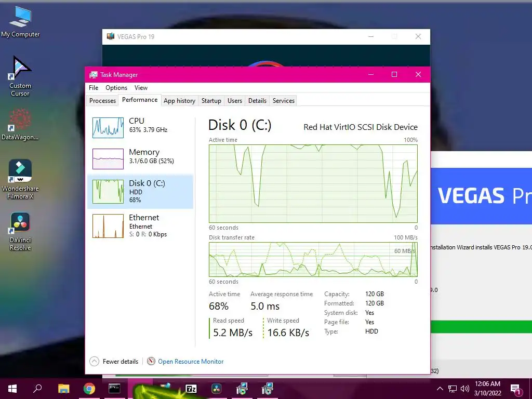This screenshot has height=399, width=532.
Task: Close the VEGAS Pro 19 window
Action: (418, 36)
